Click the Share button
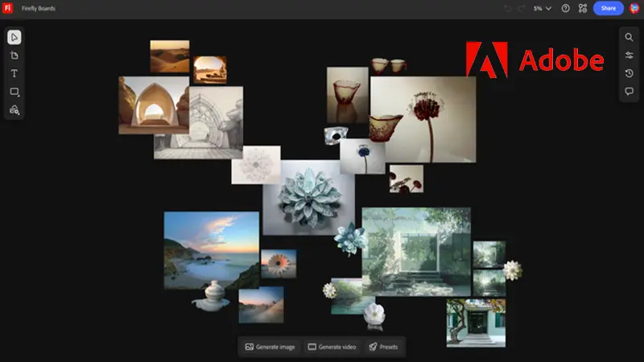644x362 pixels. pos(608,8)
